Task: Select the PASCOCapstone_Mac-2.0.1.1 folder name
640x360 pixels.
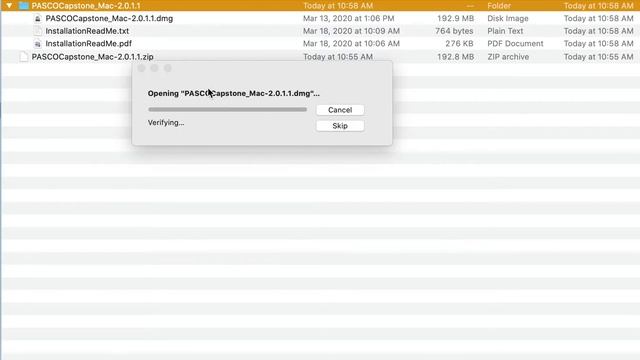Action: point(86,6)
